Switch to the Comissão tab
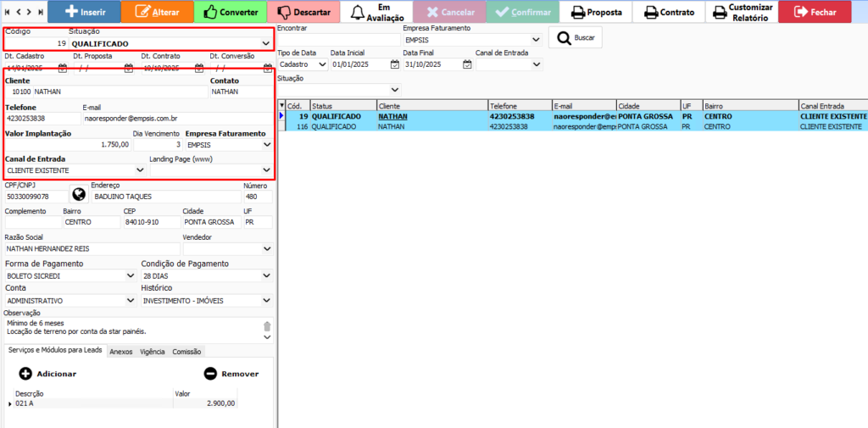 click(186, 351)
